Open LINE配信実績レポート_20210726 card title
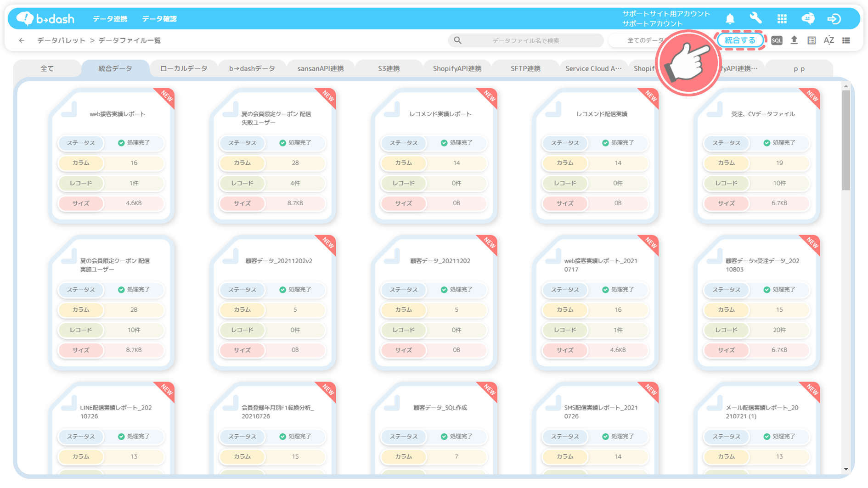 116,412
